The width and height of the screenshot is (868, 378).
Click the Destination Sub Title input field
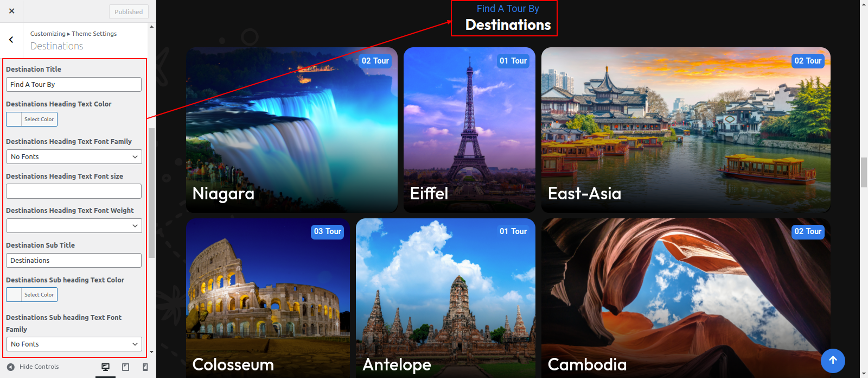(x=74, y=261)
